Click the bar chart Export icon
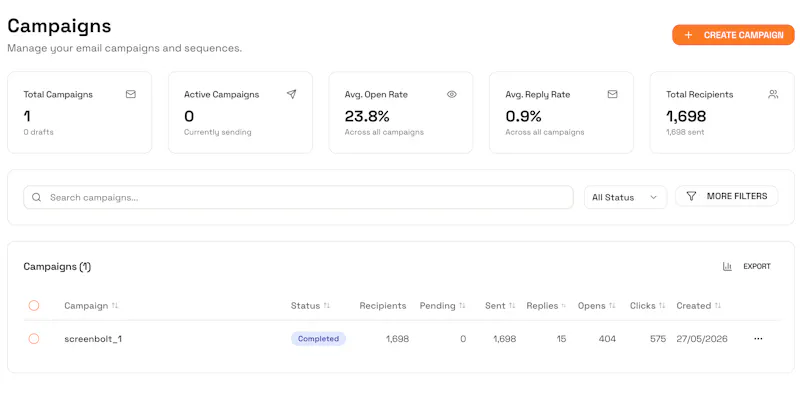 click(727, 266)
